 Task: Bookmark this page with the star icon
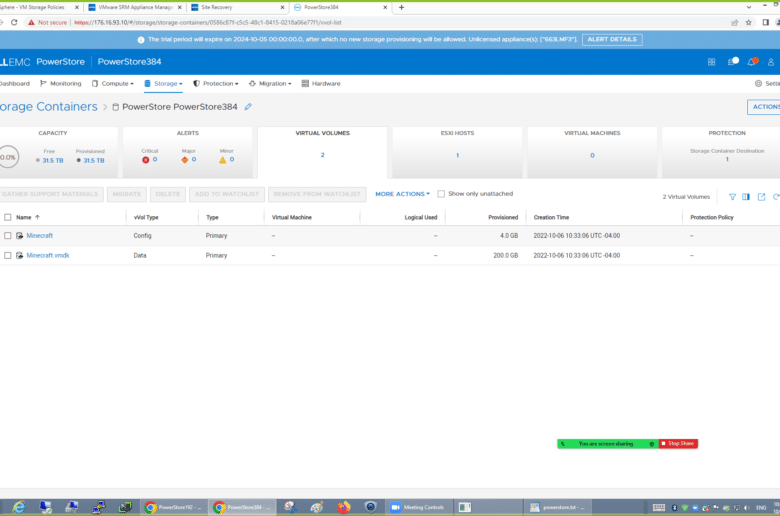(x=748, y=22)
